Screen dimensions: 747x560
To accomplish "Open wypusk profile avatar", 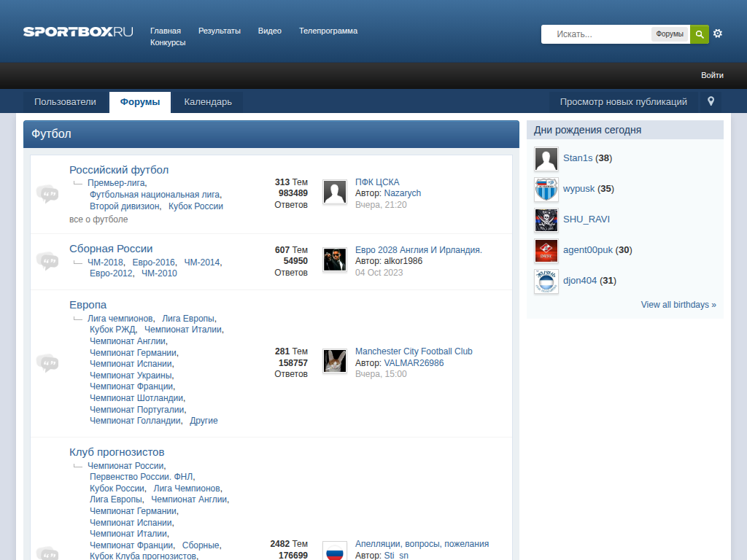I will [x=546, y=190].
